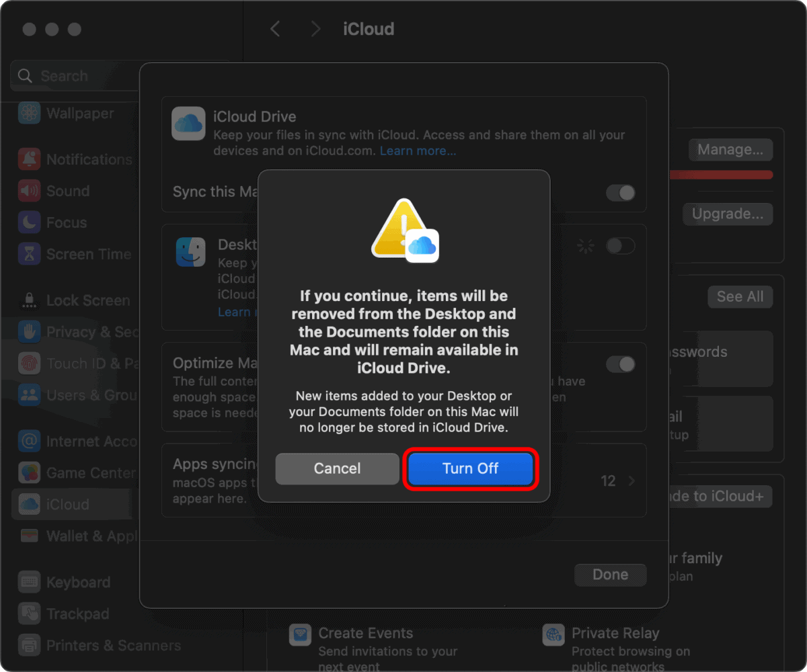This screenshot has width=807, height=672.
Task: Click the Create Events label
Action: pos(366,633)
